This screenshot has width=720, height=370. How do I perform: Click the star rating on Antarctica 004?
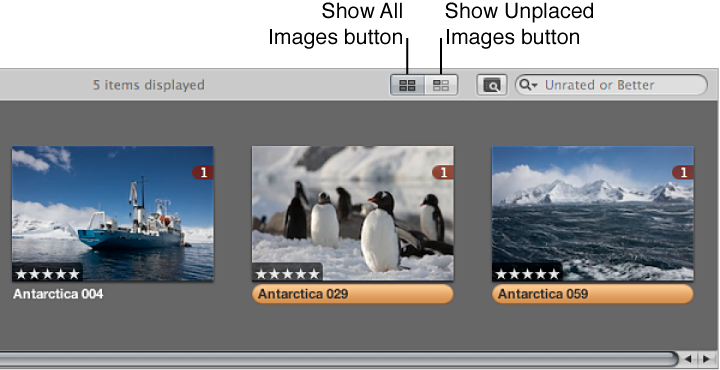(x=48, y=274)
